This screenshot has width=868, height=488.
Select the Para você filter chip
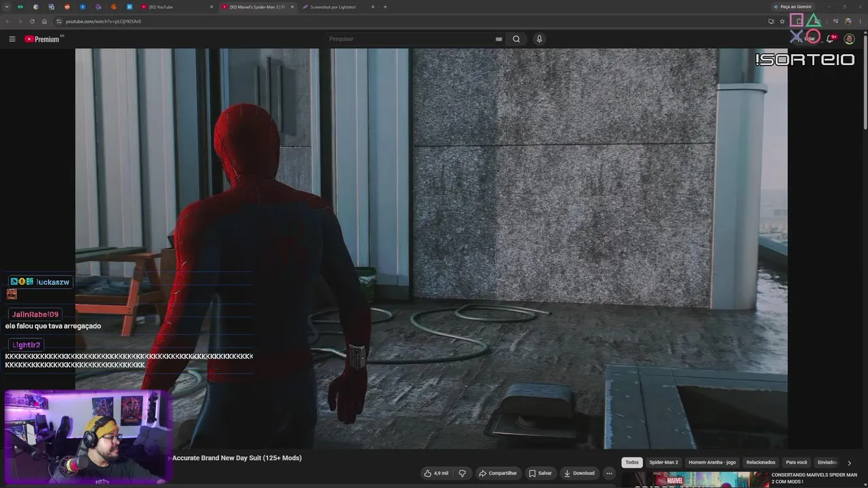point(797,462)
